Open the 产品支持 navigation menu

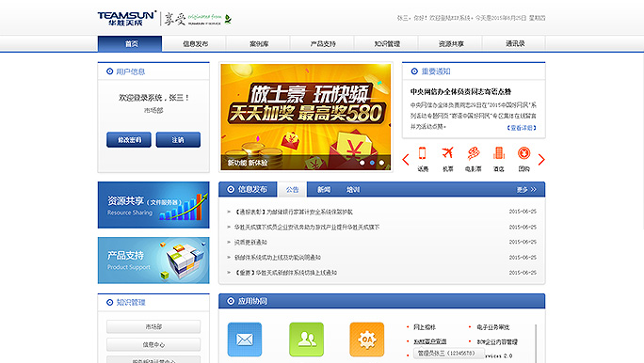(x=323, y=43)
